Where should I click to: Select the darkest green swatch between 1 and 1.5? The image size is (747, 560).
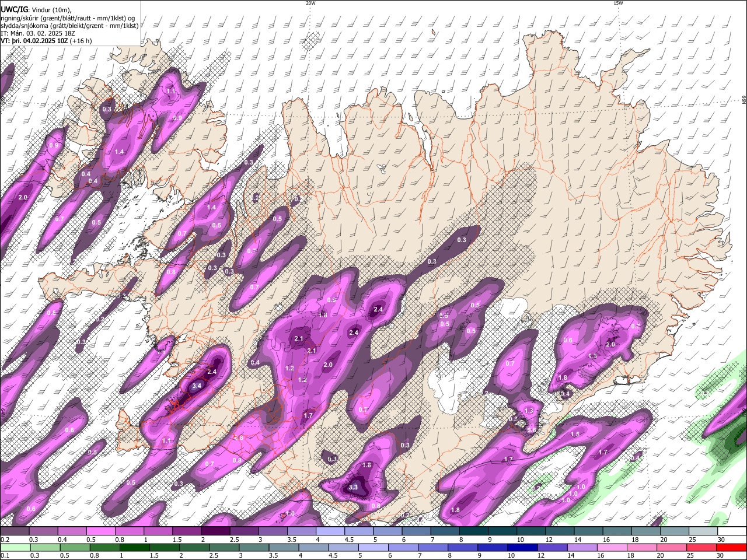coord(134,547)
